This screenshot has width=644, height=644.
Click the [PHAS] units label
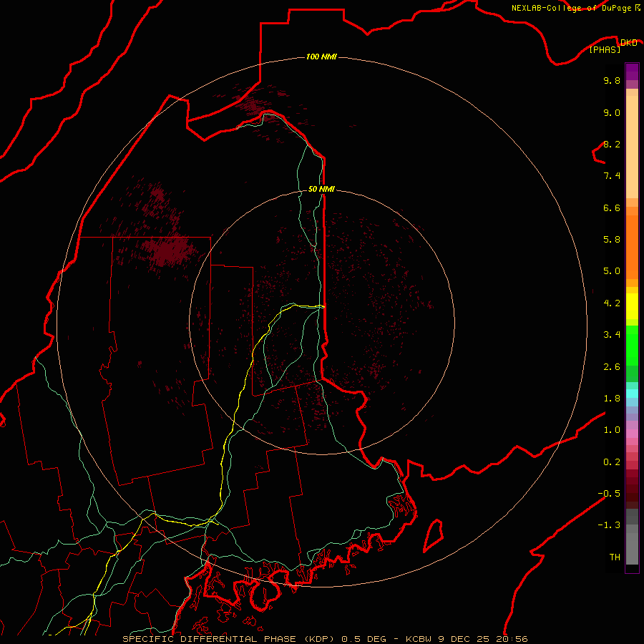tap(605, 50)
